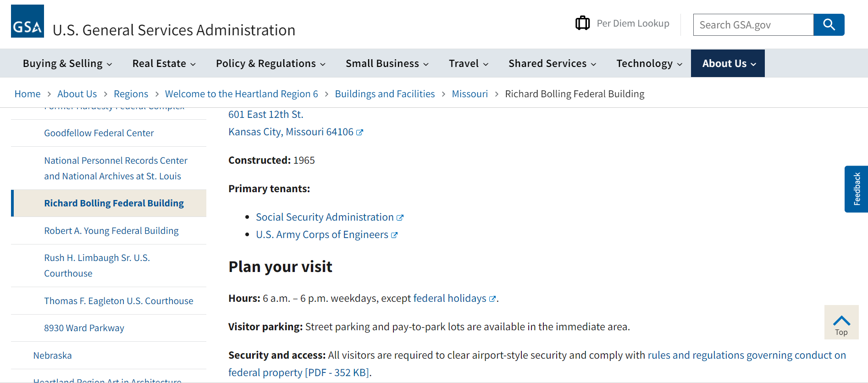
Task: Expand the Real Estate dropdown
Action: pyautogui.click(x=164, y=63)
